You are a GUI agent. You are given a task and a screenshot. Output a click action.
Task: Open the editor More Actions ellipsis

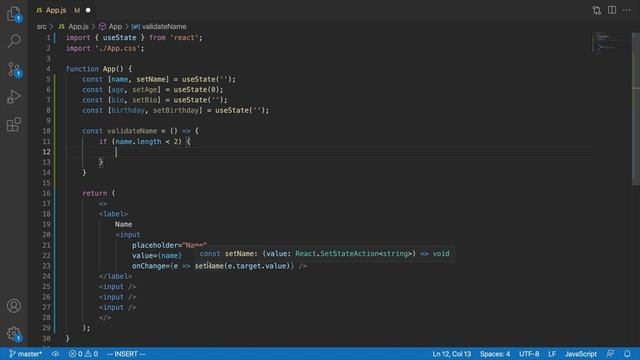point(627,10)
